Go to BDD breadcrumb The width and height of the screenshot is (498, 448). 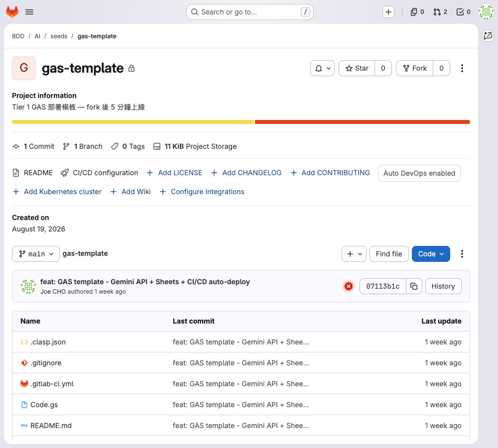18,36
